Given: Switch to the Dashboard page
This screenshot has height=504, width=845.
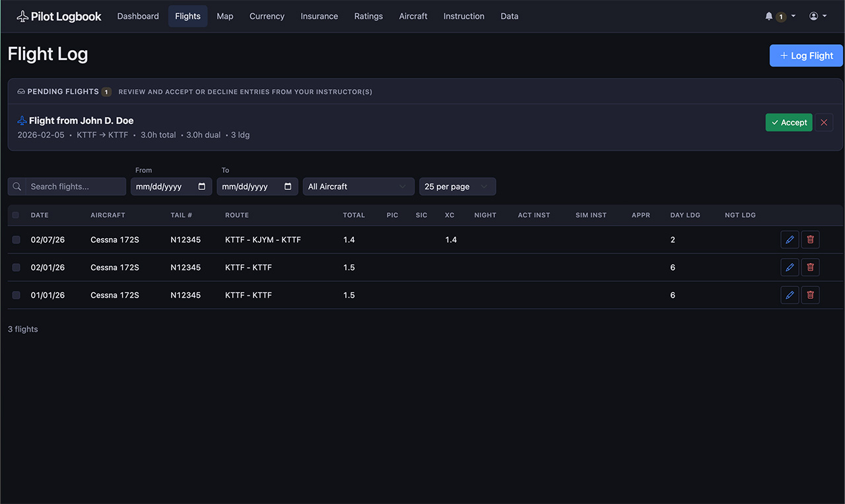Looking at the screenshot, I should point(138,16).
